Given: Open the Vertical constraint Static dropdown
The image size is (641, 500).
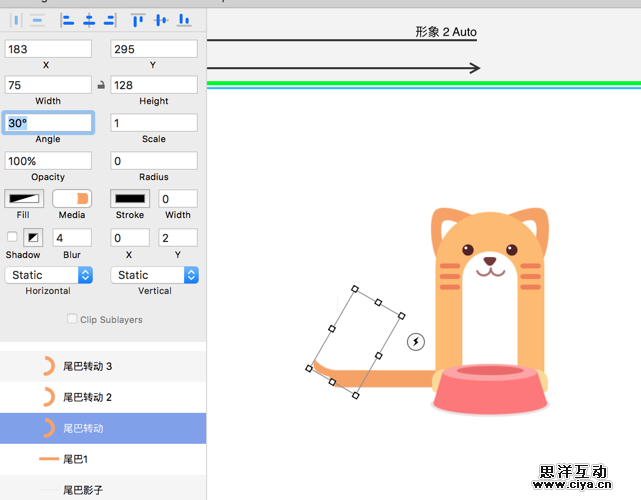Looking at the screenshot, I should tap(154, 275).
